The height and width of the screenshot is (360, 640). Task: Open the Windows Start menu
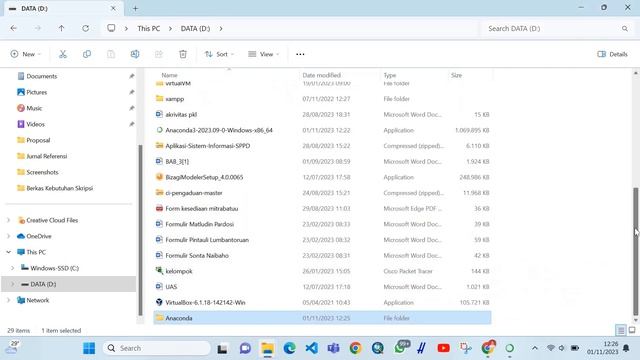coord(89,348)
